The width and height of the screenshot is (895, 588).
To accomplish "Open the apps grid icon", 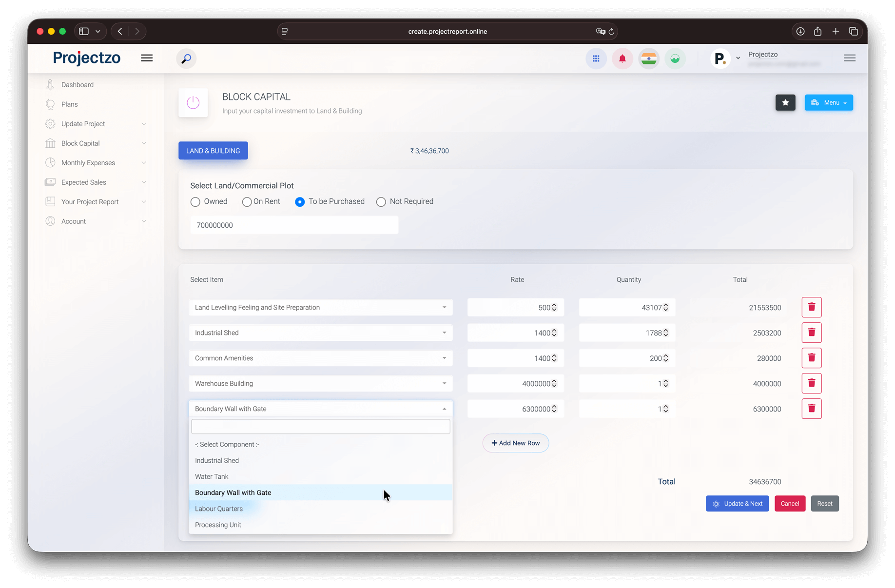I will [x=596, y=59].
